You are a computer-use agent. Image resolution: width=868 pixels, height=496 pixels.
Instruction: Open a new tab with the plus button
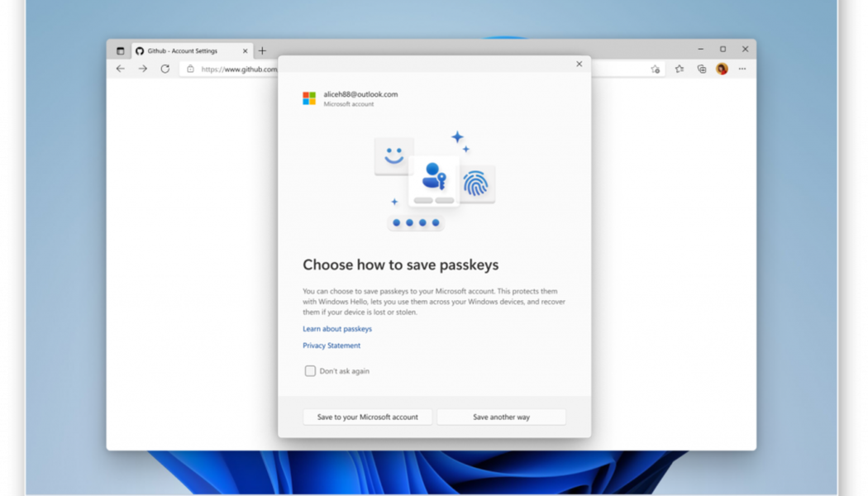(x=262, y=50)
